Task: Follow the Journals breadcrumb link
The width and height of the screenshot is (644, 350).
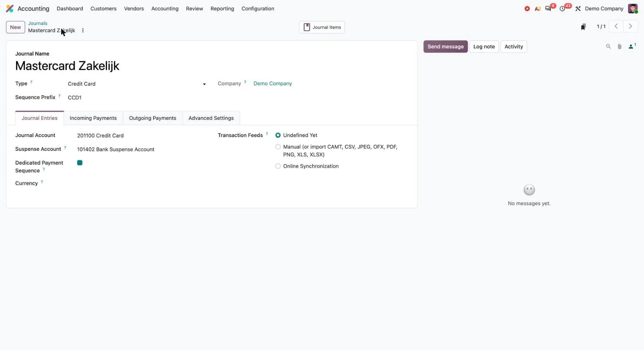Action: click(x=38, y=23)
